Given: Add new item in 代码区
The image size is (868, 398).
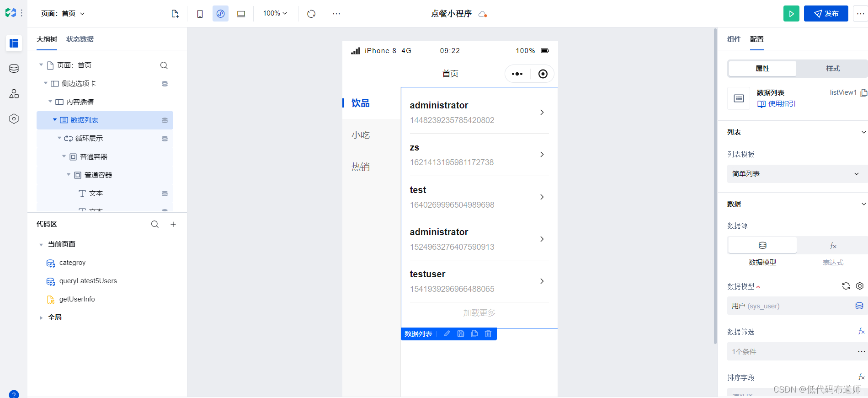Looking at the screenshot, I should click(x=173, y=224).
